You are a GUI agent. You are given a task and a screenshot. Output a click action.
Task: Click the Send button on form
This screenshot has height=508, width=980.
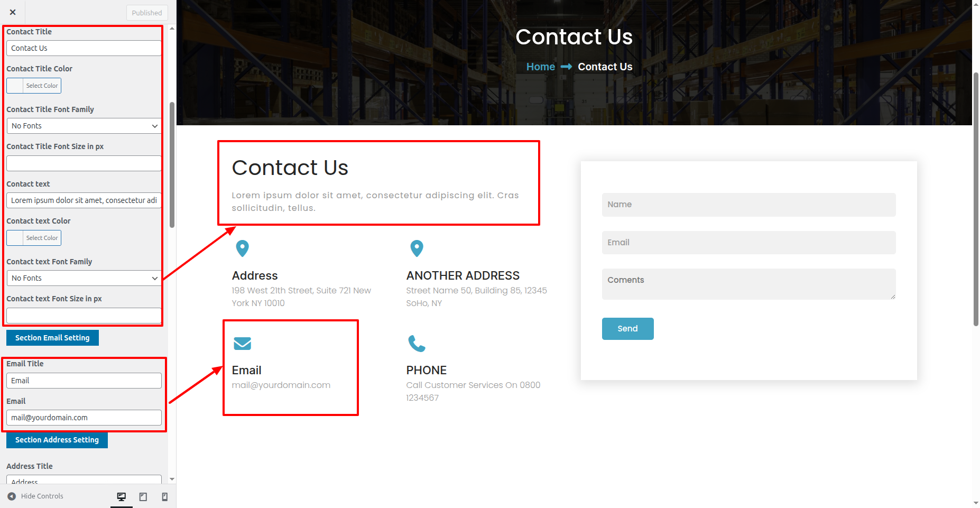pos(627,329)
